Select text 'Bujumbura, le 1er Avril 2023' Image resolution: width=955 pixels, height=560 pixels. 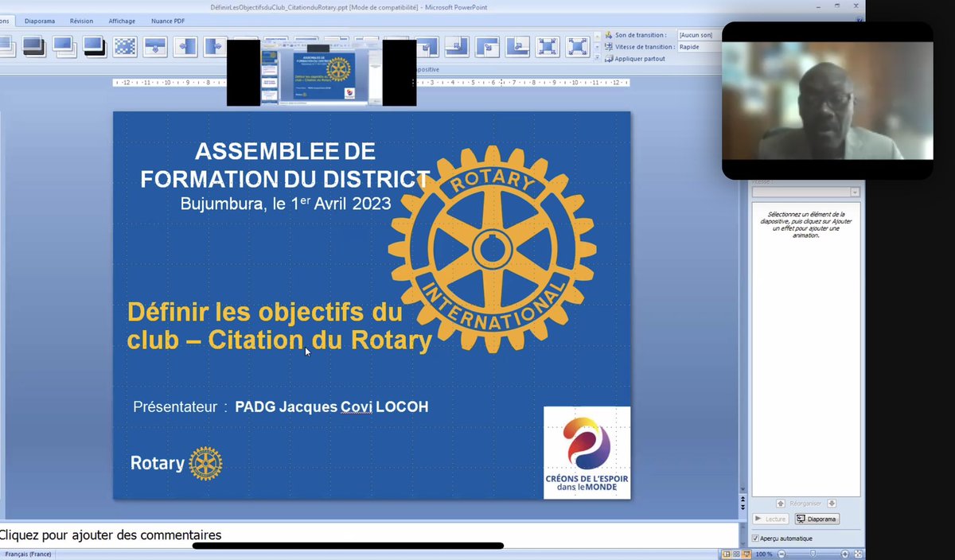286,204
